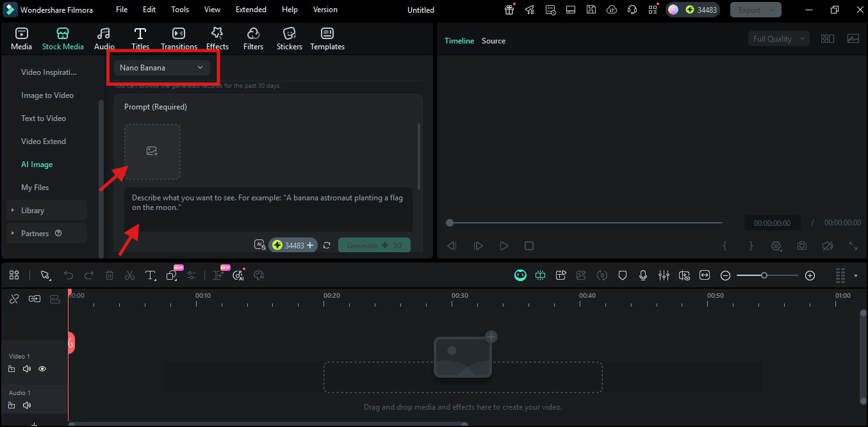
Task: Click the Stop button in preview
Action: [x=528, y=246]
